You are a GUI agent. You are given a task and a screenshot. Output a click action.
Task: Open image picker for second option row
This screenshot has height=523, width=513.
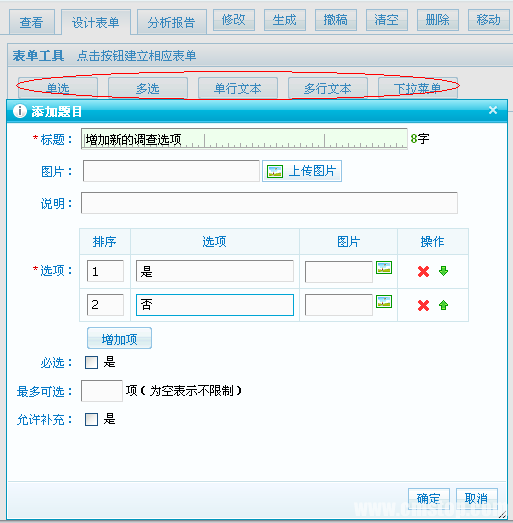click(x=384, y=302)
